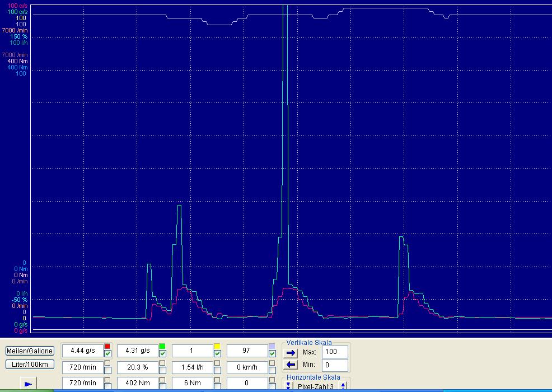This screenshot has height=392, width=552.
Task: Click the Pixel-Zahl right stepper arrows
Action: pos(343,386)
